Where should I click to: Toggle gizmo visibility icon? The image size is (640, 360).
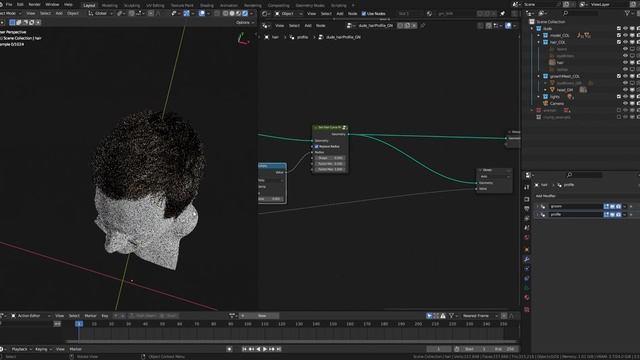pyautogui.click(x=186, y=13)
